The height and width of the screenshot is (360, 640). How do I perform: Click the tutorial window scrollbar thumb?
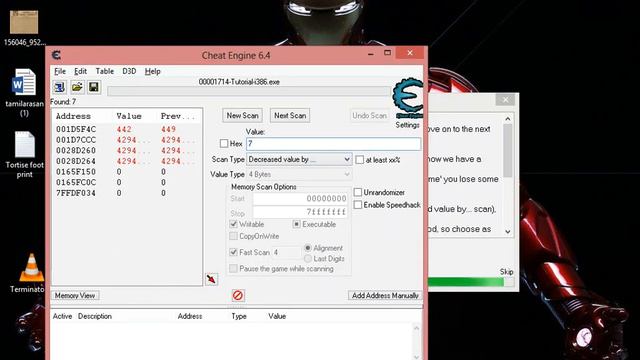click(x=507, y=150)
